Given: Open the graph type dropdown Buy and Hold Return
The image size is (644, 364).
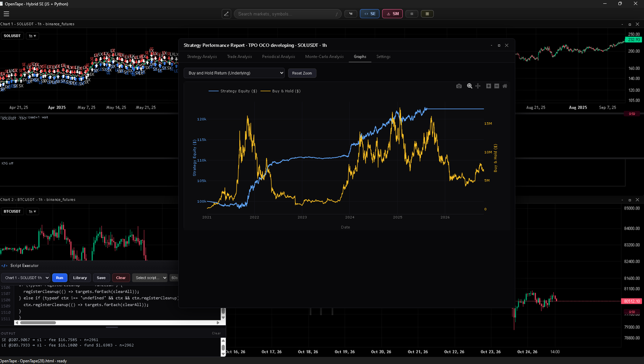Looking at the screenshot, I should (x=234, y=72).
